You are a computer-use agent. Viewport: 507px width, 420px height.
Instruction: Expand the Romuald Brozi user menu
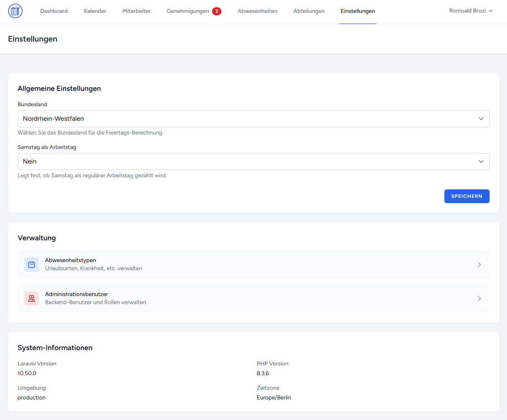point(471,11)
